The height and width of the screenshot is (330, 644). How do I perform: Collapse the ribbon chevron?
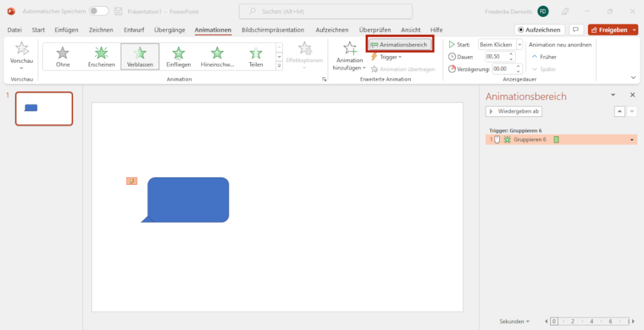click(x=633, y=77)
